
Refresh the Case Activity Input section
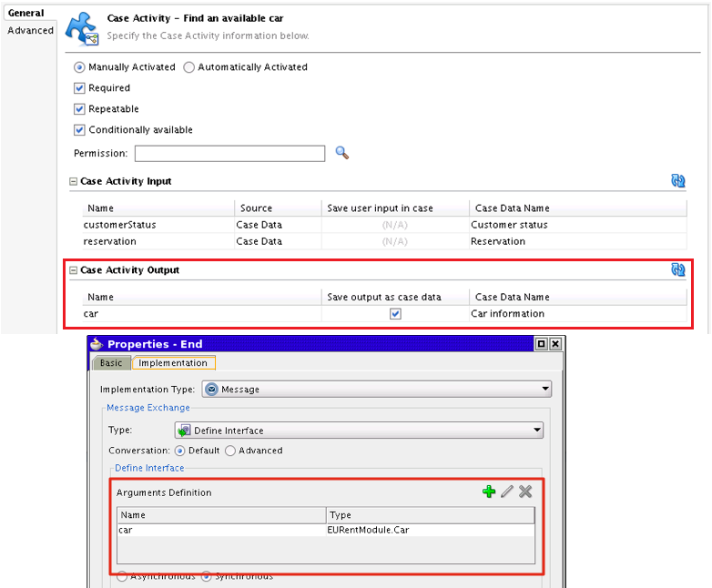(x=678, y=181)
